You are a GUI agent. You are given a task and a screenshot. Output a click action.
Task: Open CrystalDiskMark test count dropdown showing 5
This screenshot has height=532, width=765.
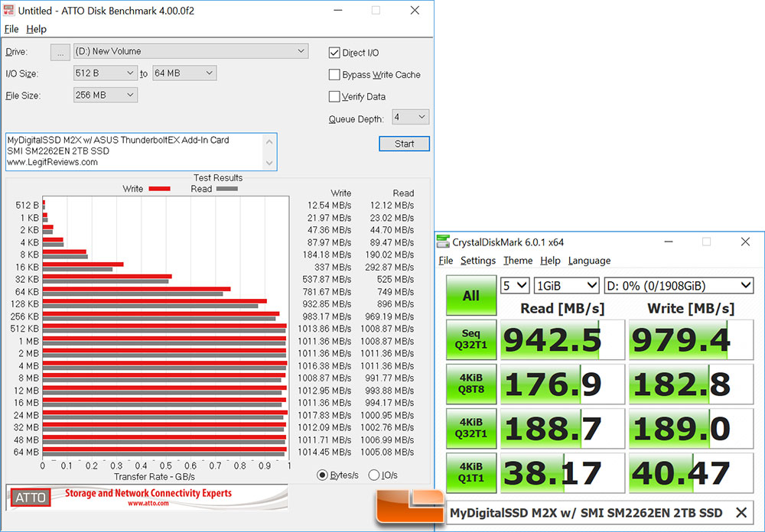(515, 286)
